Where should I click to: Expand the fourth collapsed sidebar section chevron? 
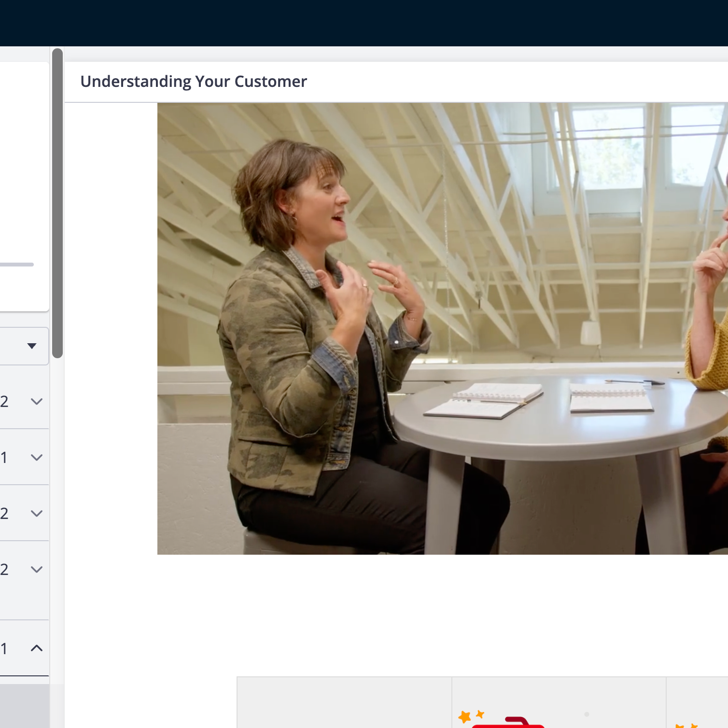[37, 570]
